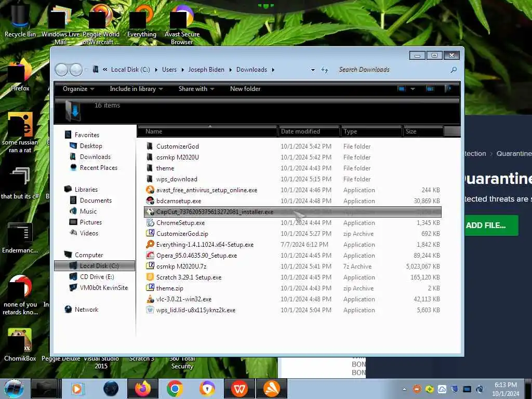Select the vlc-3.0.21-win32.exe cone icon
Screen dimensions: 532x399
tap(150, 299)
